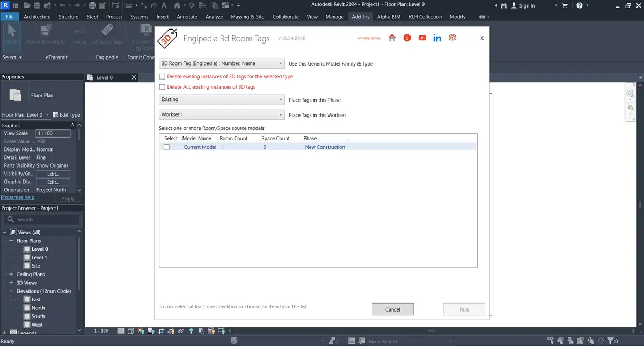The image size is (644, 346).
Task: Enable Delete ALL existing instances of 3D tags
Action: point(163,87)
